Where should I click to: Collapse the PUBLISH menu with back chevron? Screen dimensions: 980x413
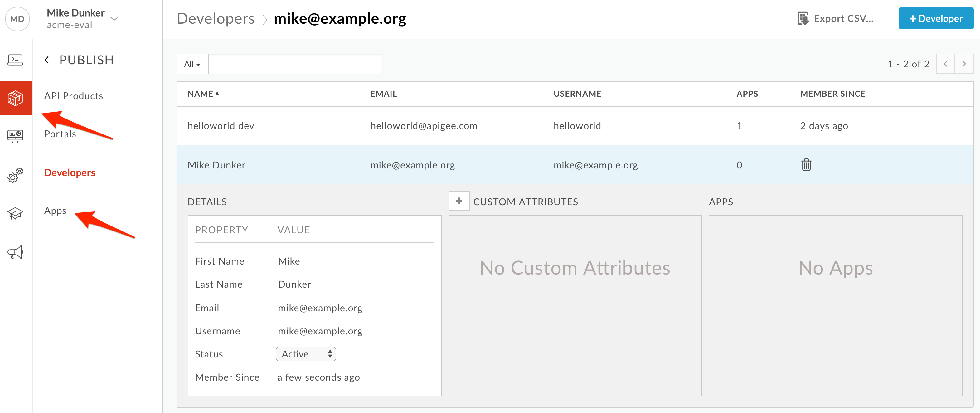(47, 60)
